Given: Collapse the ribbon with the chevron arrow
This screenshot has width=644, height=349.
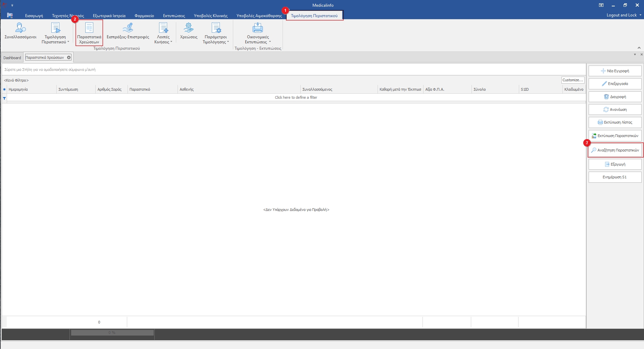Looking at the screenshot, I should point(639,48).
